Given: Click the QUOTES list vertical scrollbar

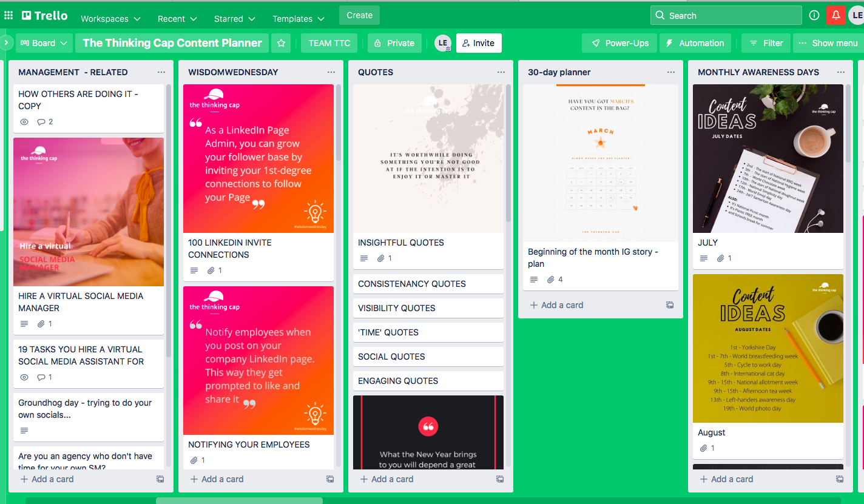Looking at the screenshot, I should [x=508, y=153].
